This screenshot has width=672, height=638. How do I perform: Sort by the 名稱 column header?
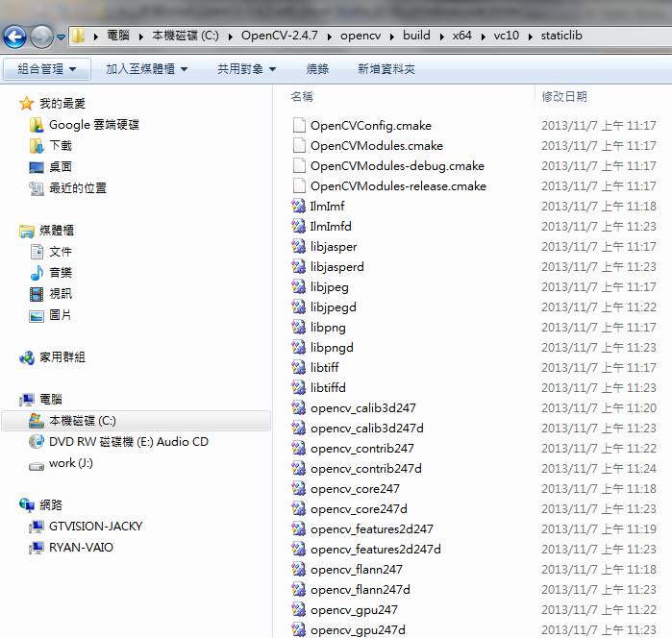[302, 97]
